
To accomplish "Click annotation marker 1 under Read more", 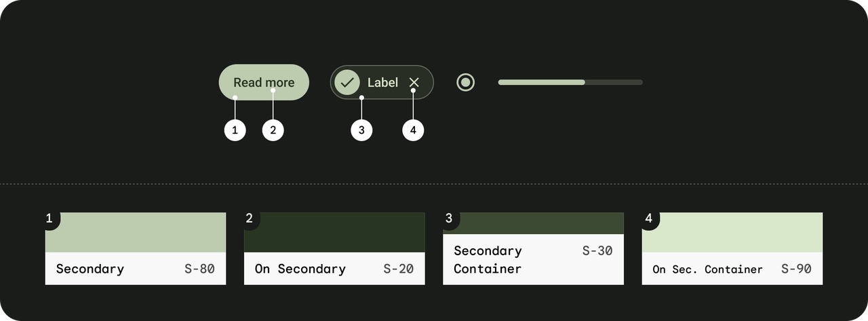I will pyautogui.click(x=235, y=130).
